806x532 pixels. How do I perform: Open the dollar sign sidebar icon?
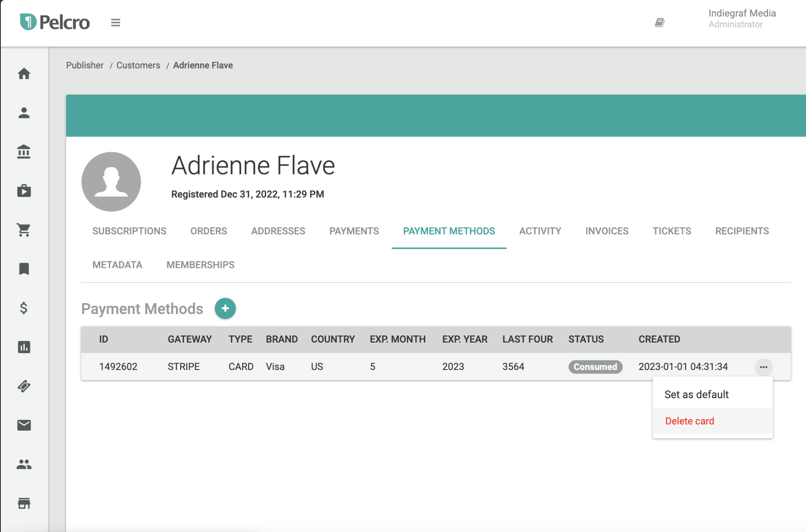pos(24,308)
